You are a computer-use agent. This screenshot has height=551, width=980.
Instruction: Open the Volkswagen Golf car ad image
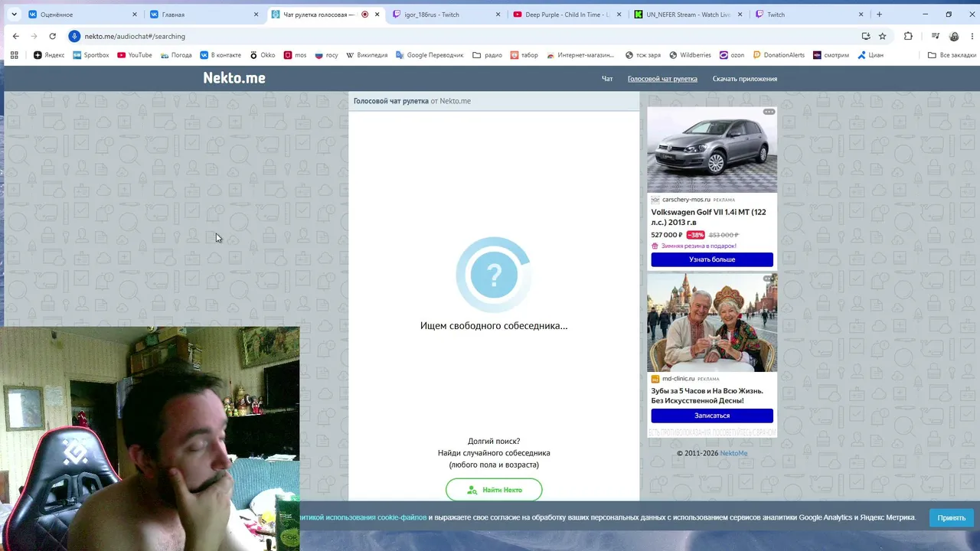[712, 149]
